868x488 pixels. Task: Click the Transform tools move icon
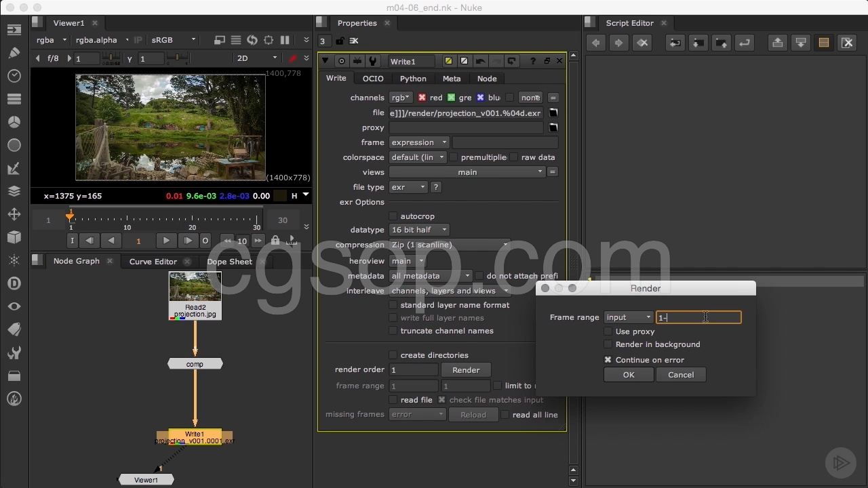click(14, 214)
